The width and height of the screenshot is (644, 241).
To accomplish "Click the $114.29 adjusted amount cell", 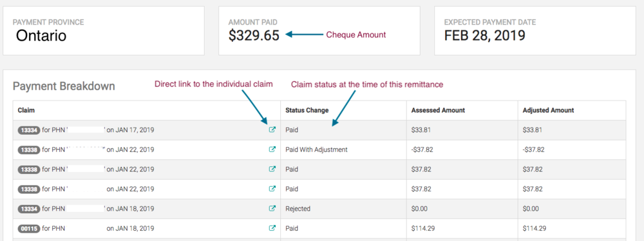I will pos(572,228).
